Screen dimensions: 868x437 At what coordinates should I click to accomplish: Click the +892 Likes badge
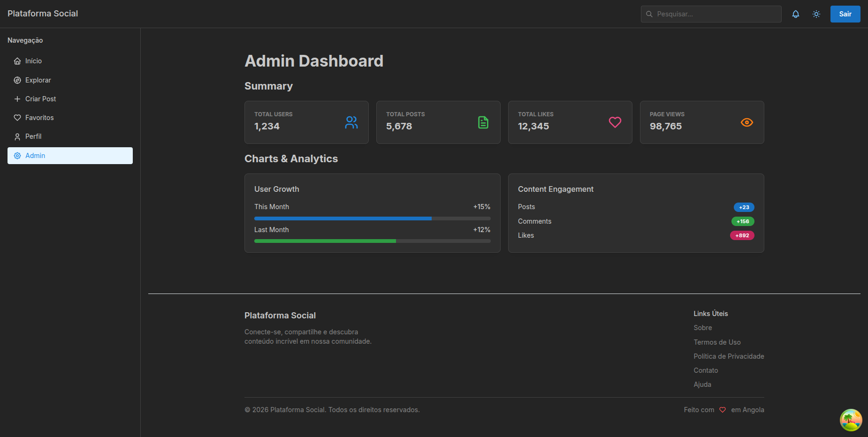pyautogui.click(x=742, y=235)
